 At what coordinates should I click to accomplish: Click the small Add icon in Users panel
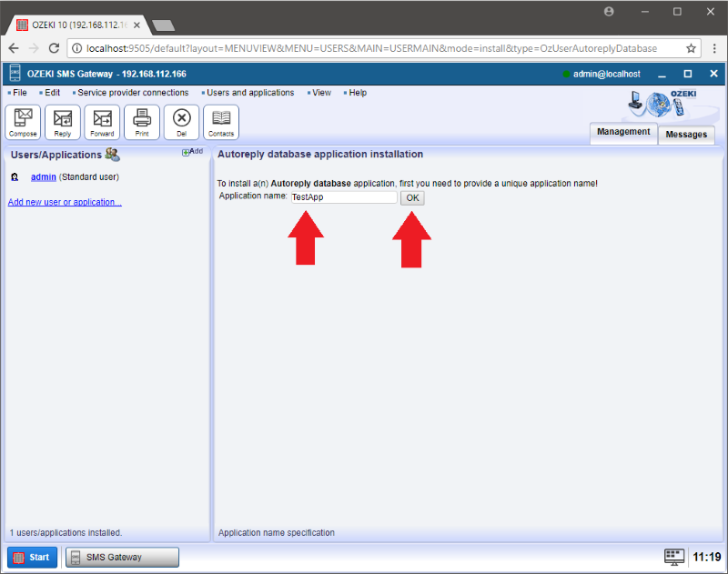(x=192, y=151)
